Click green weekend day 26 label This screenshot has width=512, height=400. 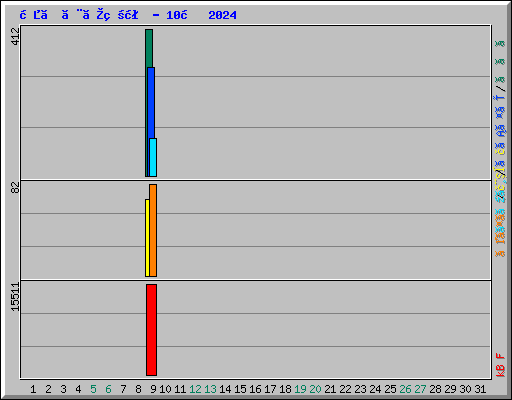click(405, 389)
